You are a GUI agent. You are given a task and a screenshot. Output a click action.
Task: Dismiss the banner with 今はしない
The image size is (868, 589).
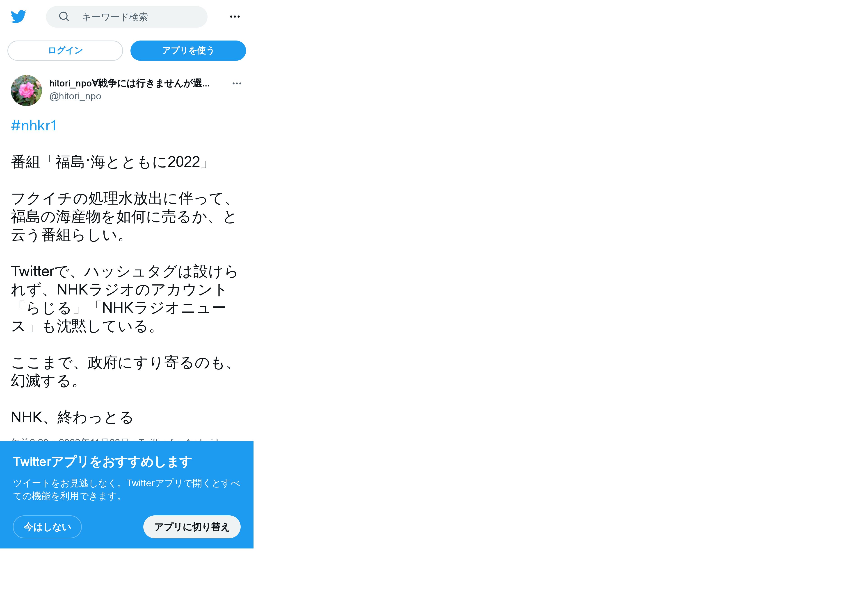[48, 527]
